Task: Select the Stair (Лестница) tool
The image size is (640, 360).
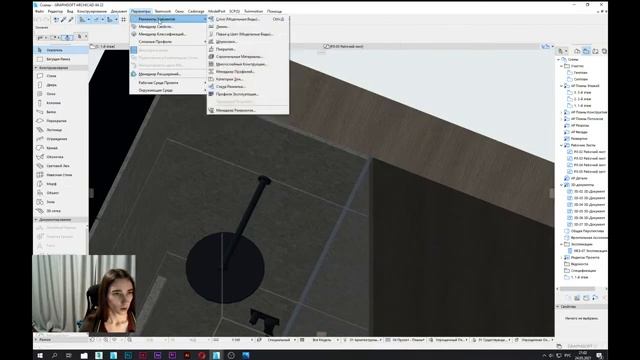Action: (x=60, y=130)
